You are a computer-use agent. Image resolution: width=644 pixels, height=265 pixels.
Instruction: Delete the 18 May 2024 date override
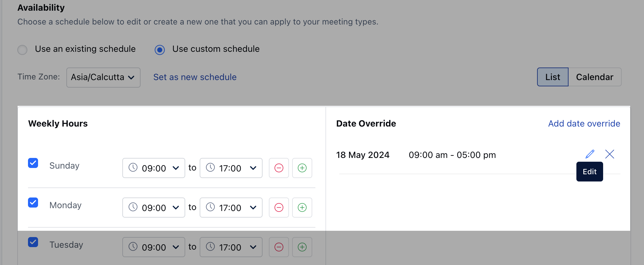pos(610,154)
